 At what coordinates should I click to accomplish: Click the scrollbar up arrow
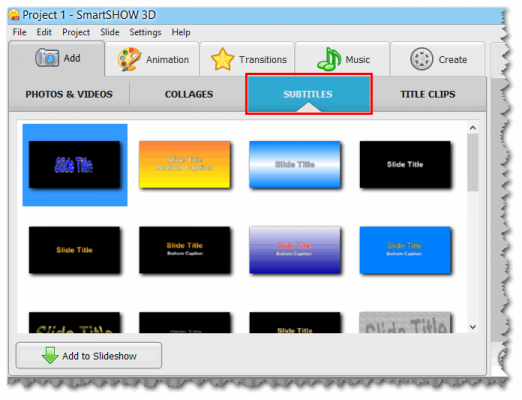[473, 128]
